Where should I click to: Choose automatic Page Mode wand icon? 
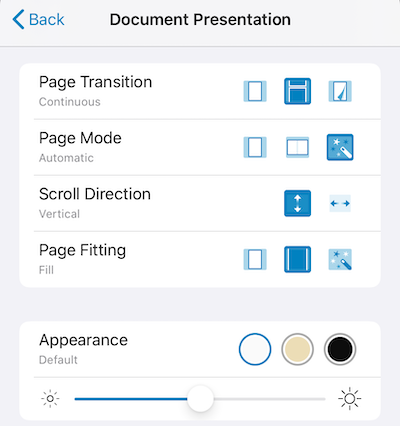[x=340, y=147]
